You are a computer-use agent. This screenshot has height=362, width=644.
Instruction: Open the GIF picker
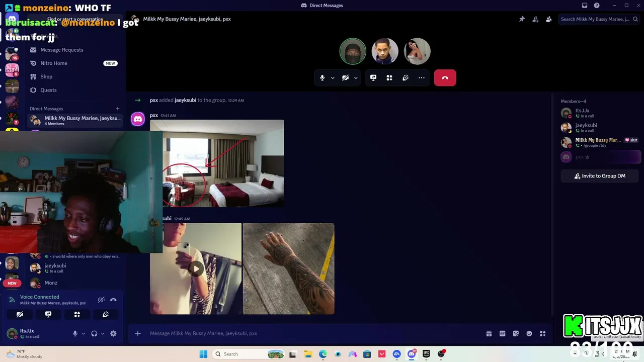pyautogui.click(x=502, y=333)
